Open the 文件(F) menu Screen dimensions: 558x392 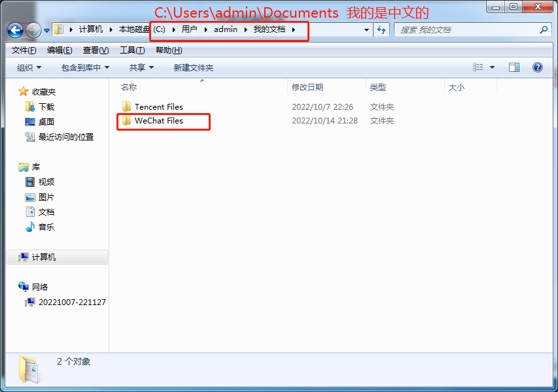click(x=24, y=50)
